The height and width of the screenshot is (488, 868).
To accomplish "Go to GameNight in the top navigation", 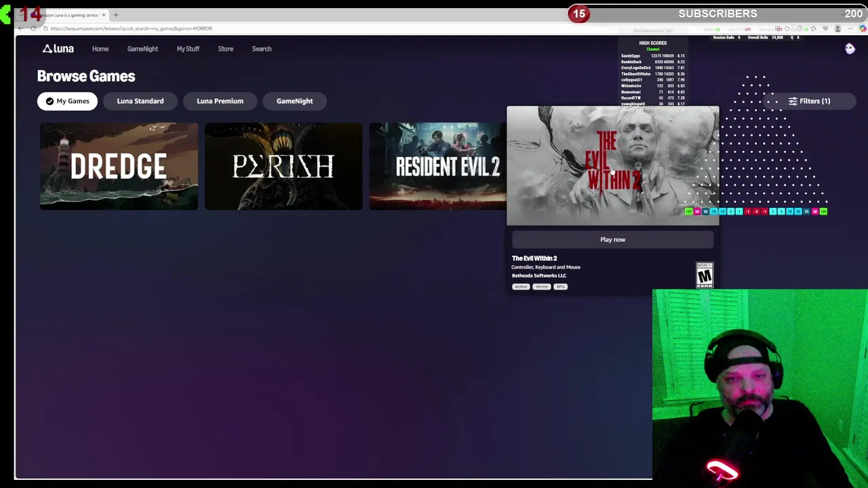I will (142, 49).
